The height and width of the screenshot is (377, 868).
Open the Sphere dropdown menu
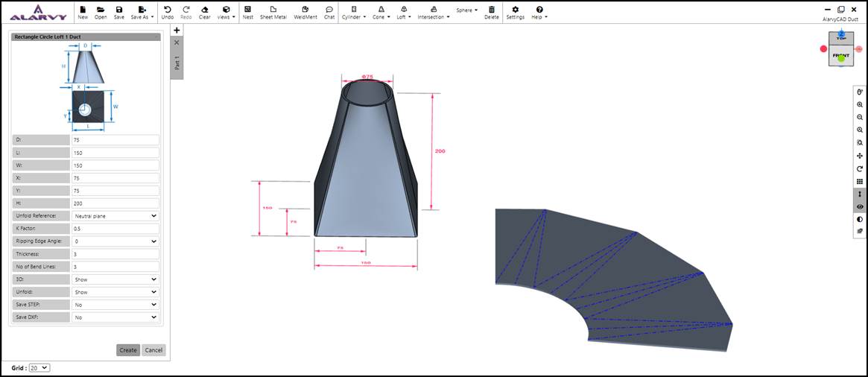[x=467, y=10]
